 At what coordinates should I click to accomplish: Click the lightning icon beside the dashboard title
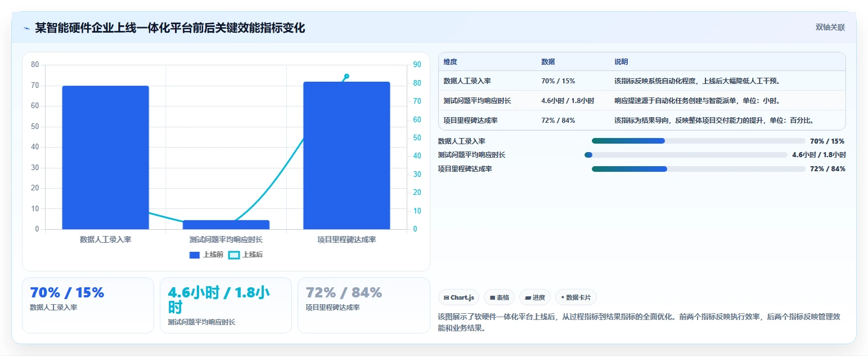point(26,28)
